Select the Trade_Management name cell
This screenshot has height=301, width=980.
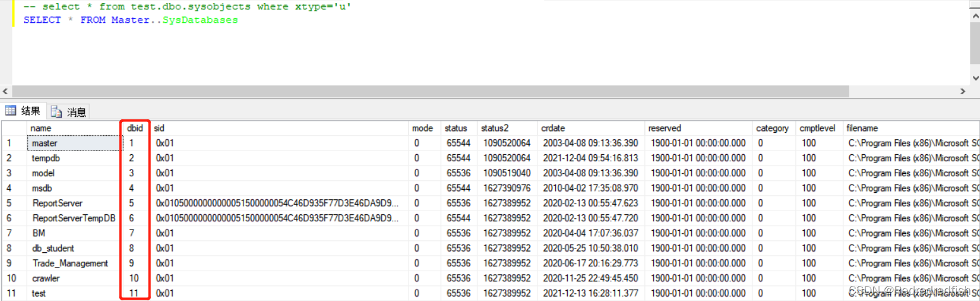pyautogui.click(x=74, y=263)
